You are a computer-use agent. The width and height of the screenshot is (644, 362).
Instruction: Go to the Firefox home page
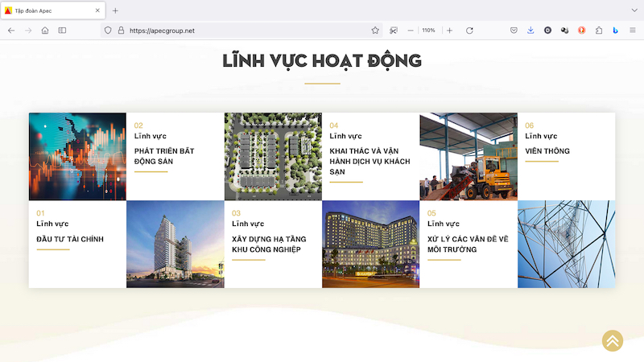(x=45, y=31)
